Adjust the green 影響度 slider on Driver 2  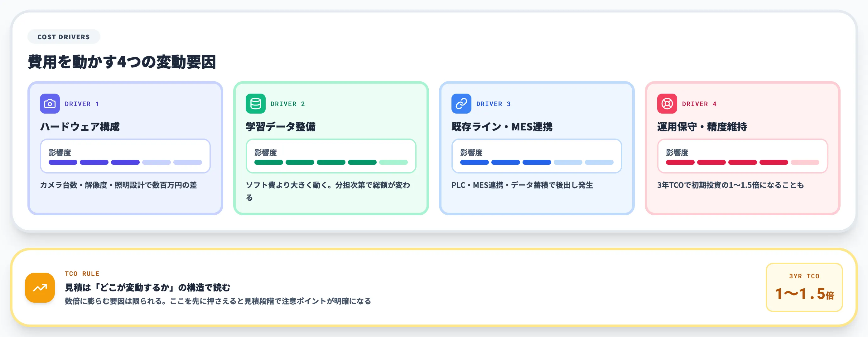coord(332,162)
